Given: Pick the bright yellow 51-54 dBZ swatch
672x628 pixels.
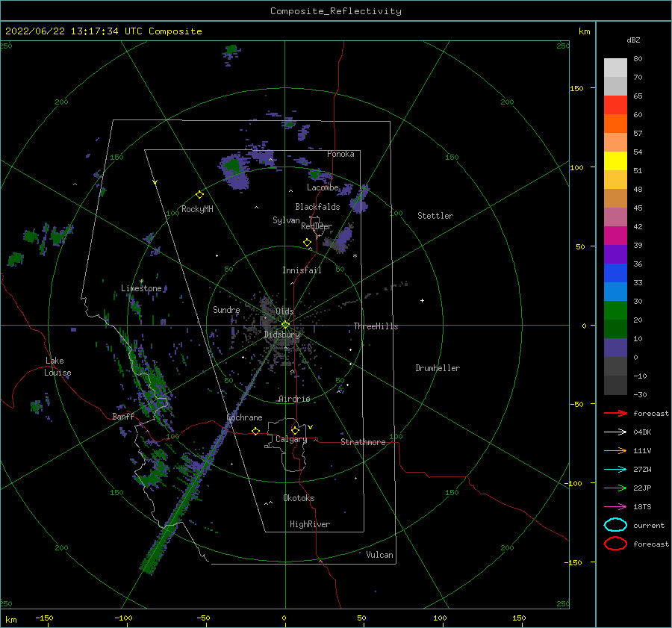Looking at the screenshot, I should point(615,161).
